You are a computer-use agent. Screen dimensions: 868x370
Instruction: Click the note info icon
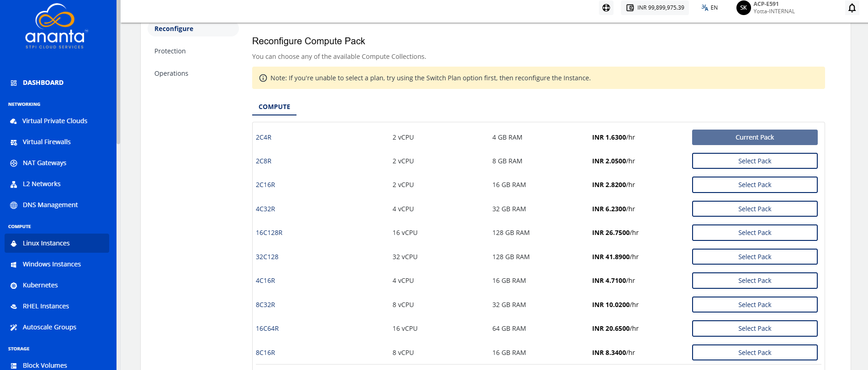coord(263,78)
